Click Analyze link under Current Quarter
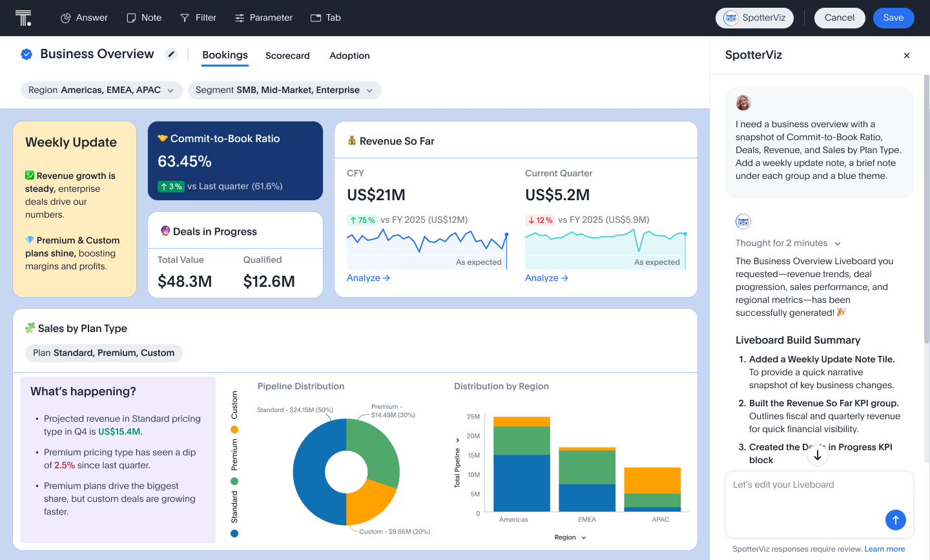The image size is (930, 560). (546, 278)
